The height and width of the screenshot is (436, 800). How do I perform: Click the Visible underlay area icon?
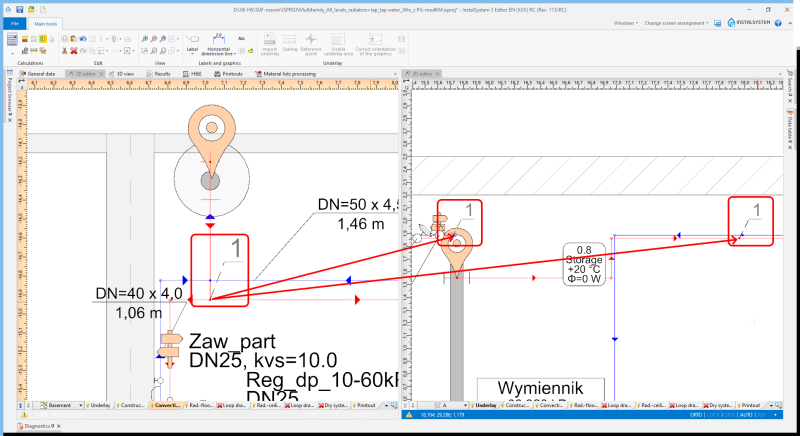click(338, 40)
